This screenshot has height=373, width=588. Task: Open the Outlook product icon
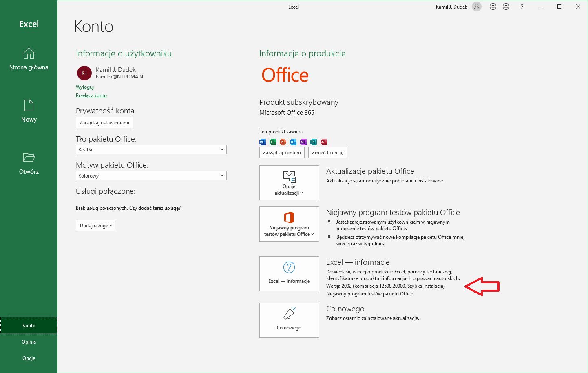293,142
